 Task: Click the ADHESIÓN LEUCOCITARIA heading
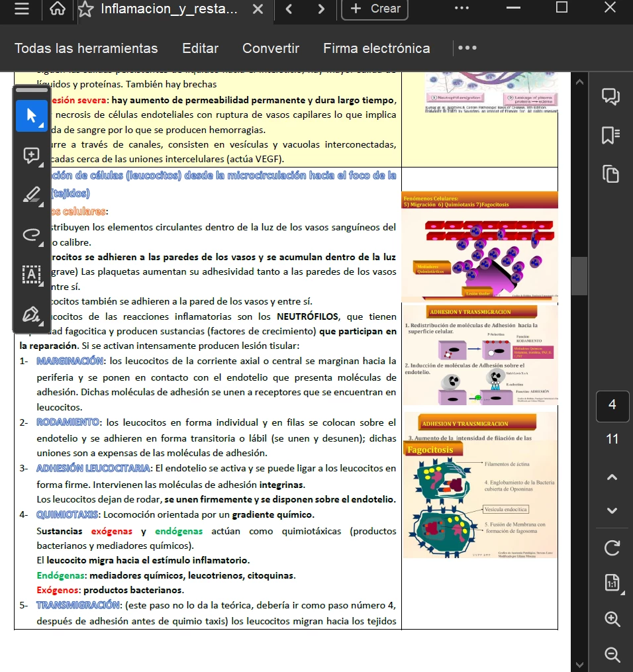click(x=93, y=469)
